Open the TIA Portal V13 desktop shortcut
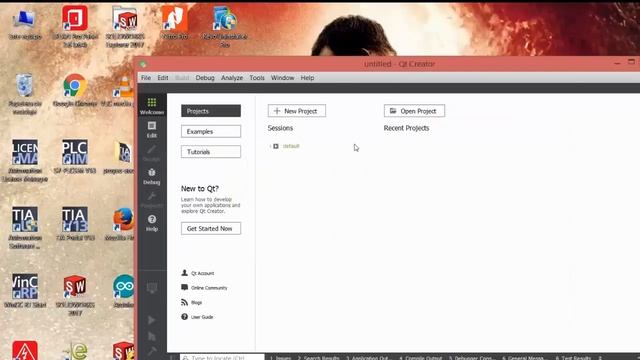The image size is (640, 360). (x=75, y=224)
